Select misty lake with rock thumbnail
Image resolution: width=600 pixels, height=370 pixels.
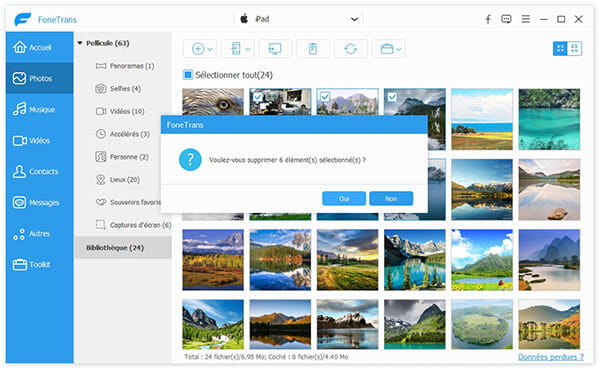(x=549, y=189)
